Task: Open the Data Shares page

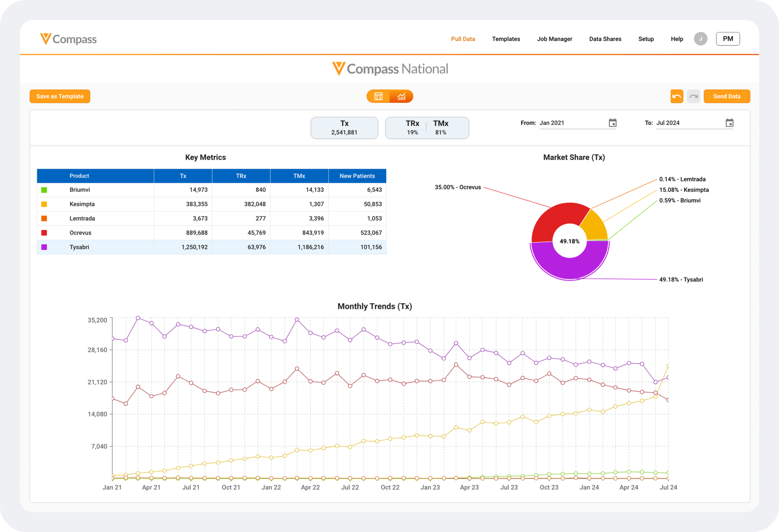Action: pyautogui.click(x=605, y=39)
